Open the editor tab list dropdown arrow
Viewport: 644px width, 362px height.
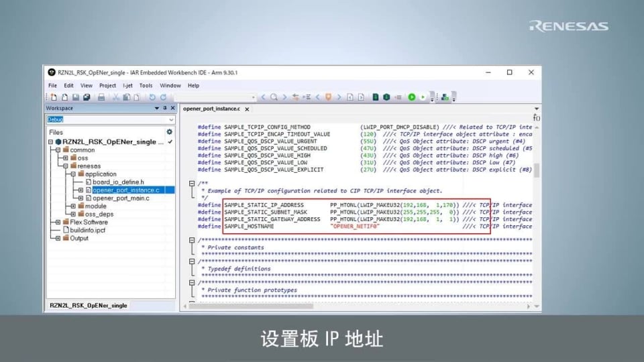pos(537,109)
